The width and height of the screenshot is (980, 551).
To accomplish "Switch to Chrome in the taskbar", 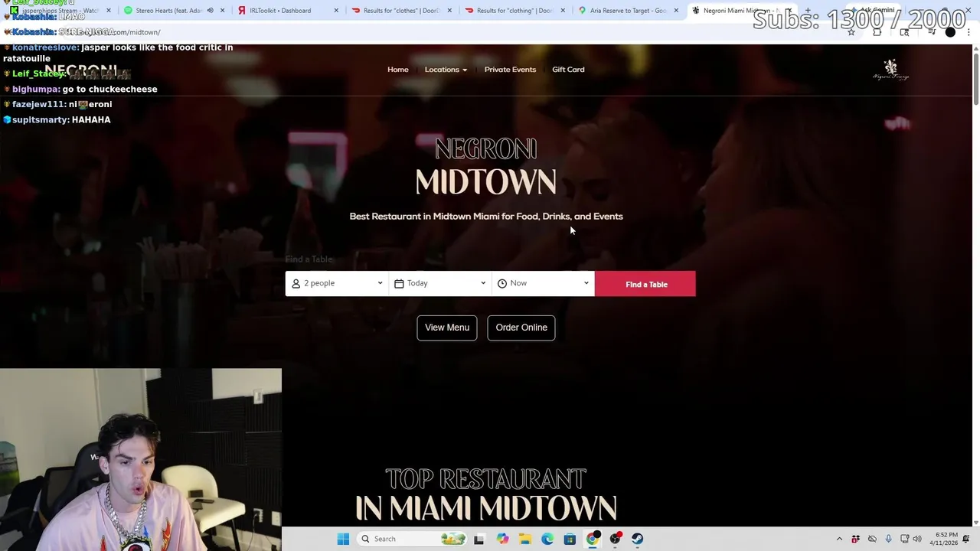I will point(592,539).
